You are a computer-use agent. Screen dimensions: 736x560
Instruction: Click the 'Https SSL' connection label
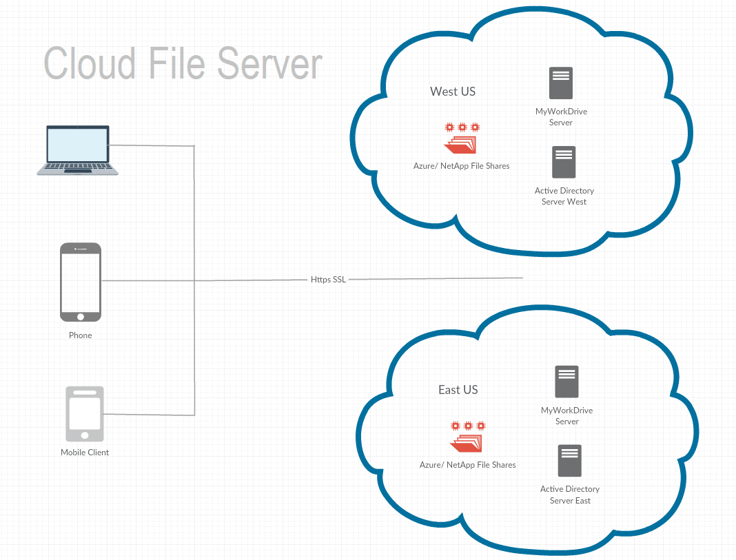pos(328,280)
